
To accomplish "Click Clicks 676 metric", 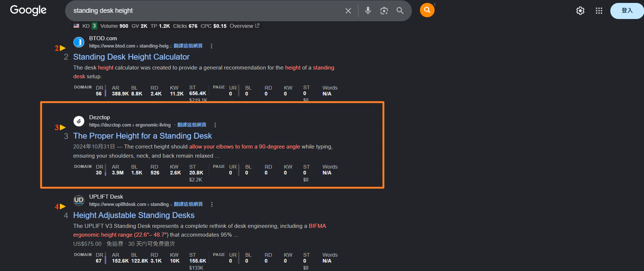I will click(185, 26).
